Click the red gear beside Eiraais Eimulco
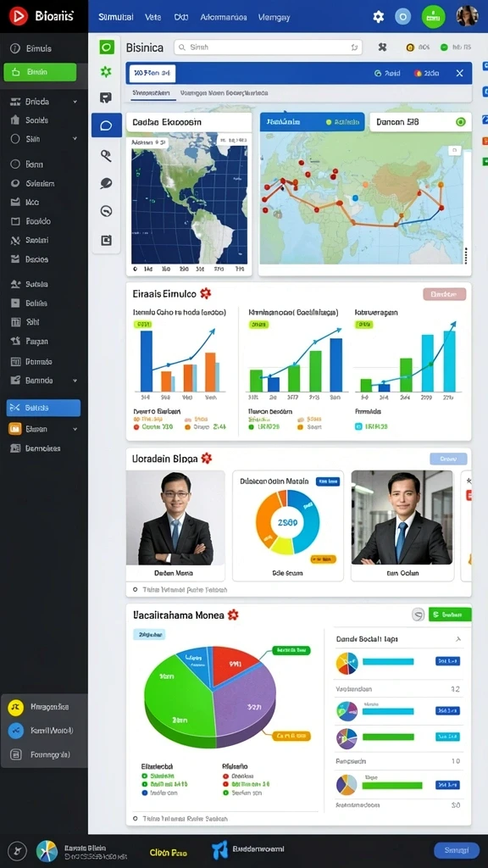The image size is (488, 868). click(206, 293)
